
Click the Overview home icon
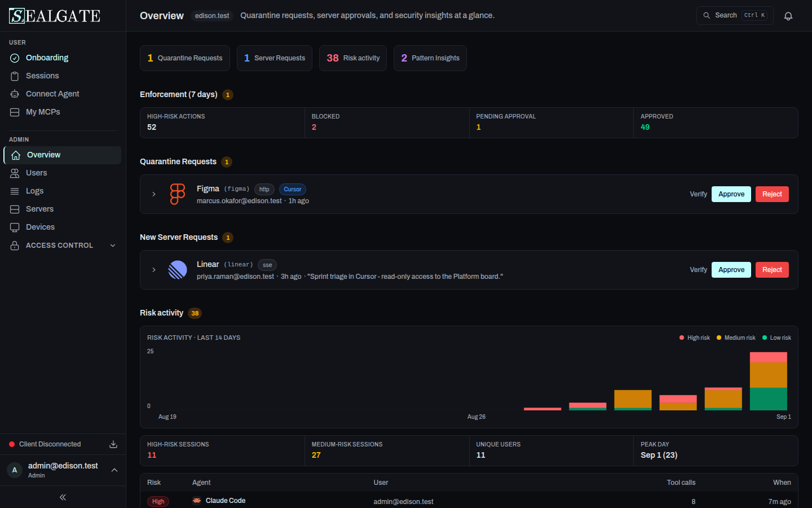tap(16, 155)
